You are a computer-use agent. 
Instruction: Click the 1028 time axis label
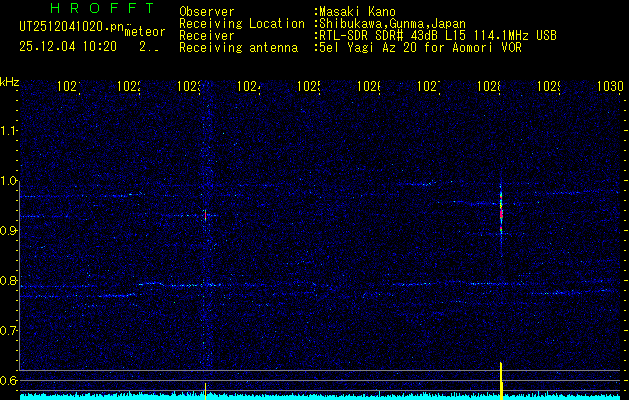[x=489, y=87]
